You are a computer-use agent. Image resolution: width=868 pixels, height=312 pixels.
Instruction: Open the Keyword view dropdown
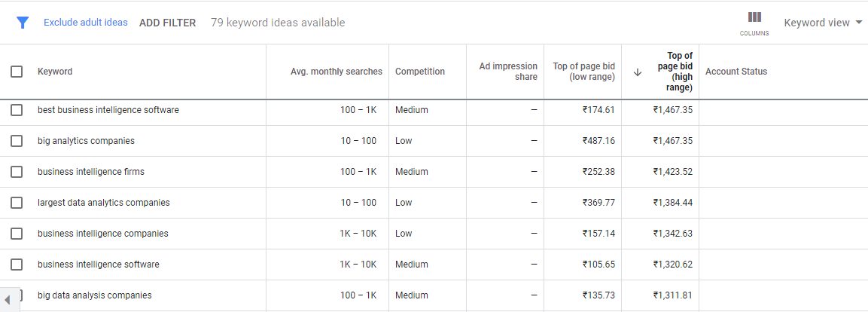coord(823,23)
